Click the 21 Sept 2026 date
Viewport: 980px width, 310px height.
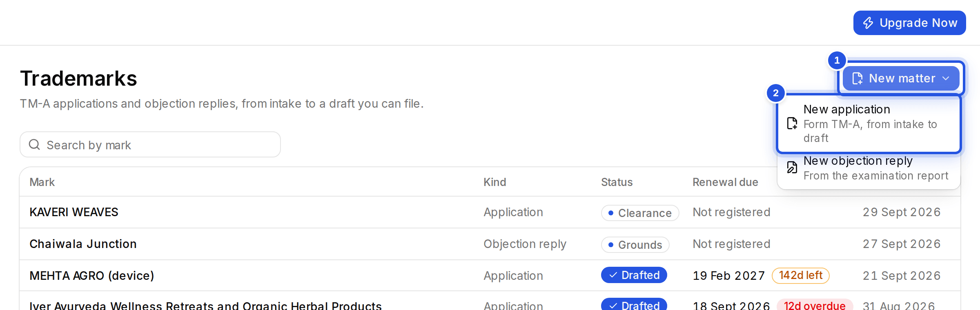coord(902,276)
